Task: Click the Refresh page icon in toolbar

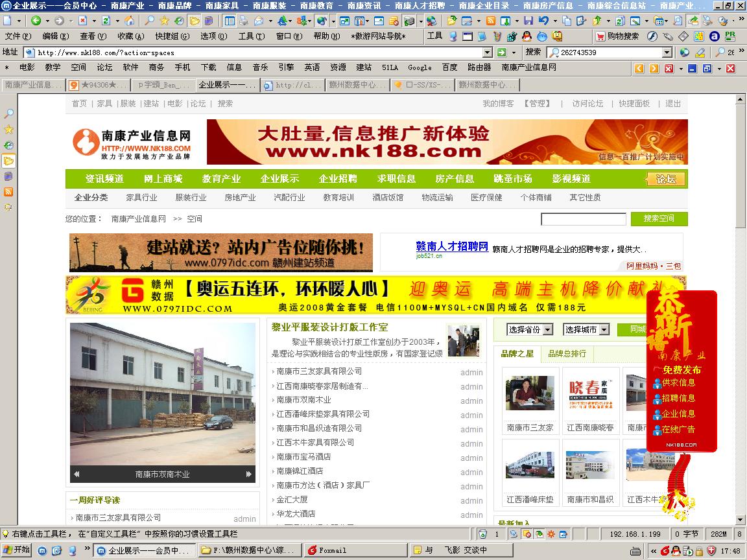Action: [x=106, y=21]
